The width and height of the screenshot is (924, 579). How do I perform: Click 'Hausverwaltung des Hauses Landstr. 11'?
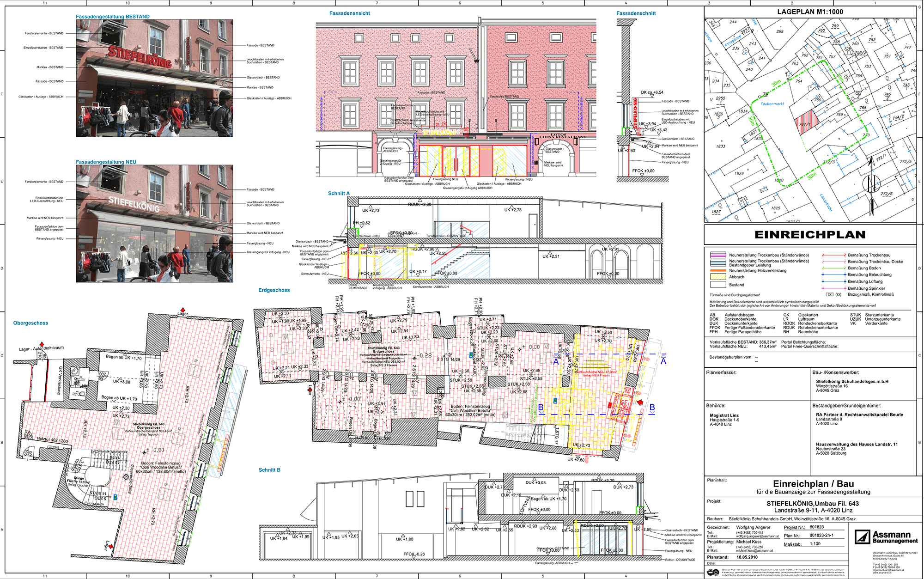(x=857, y=444)
